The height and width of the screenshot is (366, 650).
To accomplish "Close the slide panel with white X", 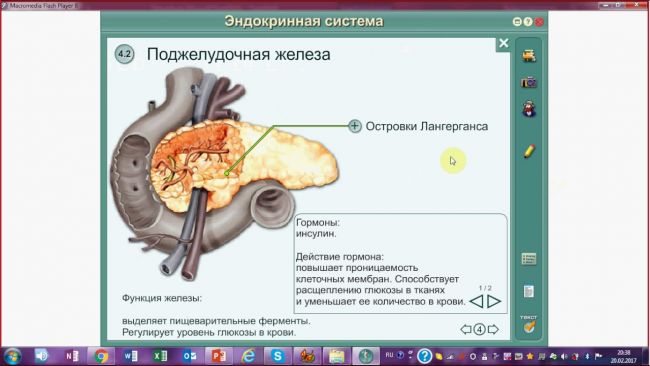I will pyautogui.click(x=504, y=43).
